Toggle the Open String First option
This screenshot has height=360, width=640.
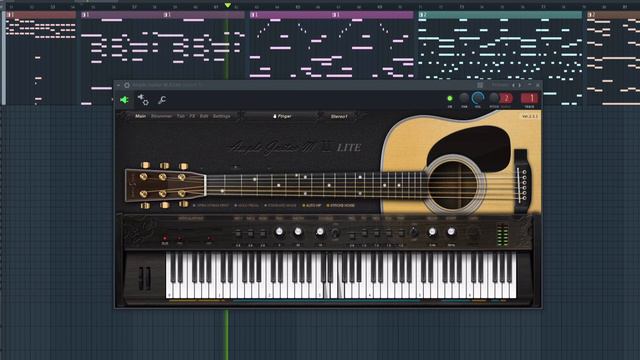tap(211, 205)
